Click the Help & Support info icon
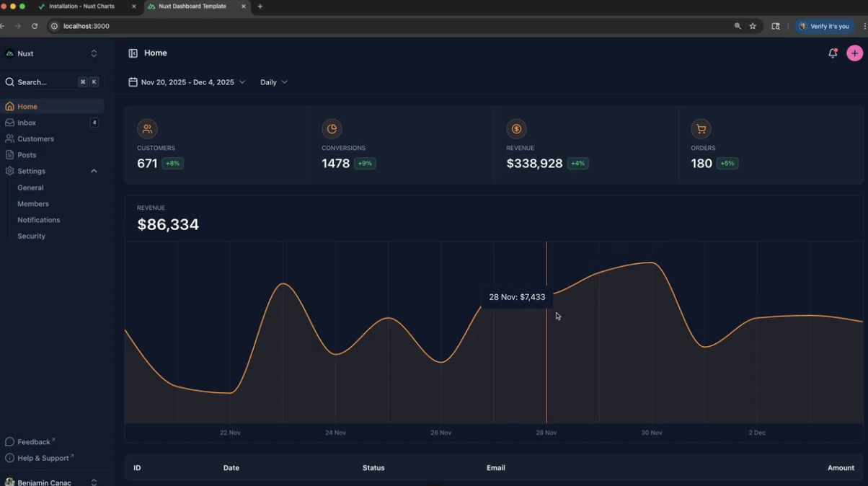868x486 pixels. click(x=9, y=459)
